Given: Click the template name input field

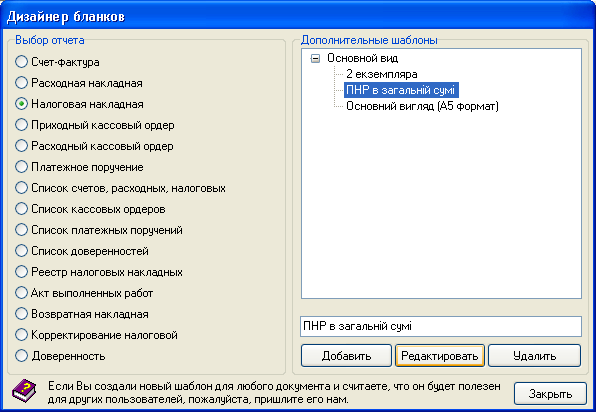Looking at the screenshot, I should pos(441,326).
